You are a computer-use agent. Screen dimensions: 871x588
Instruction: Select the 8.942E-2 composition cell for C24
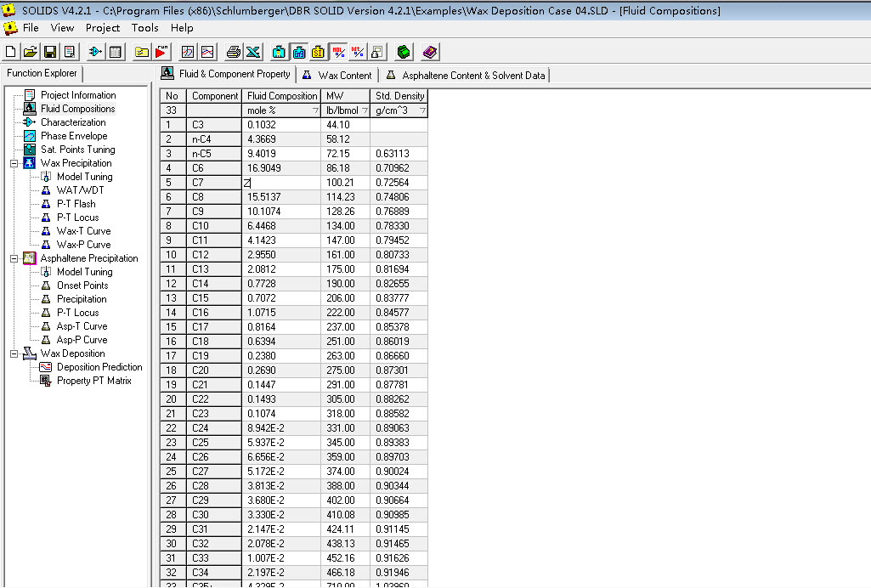[x=281, y=428]
